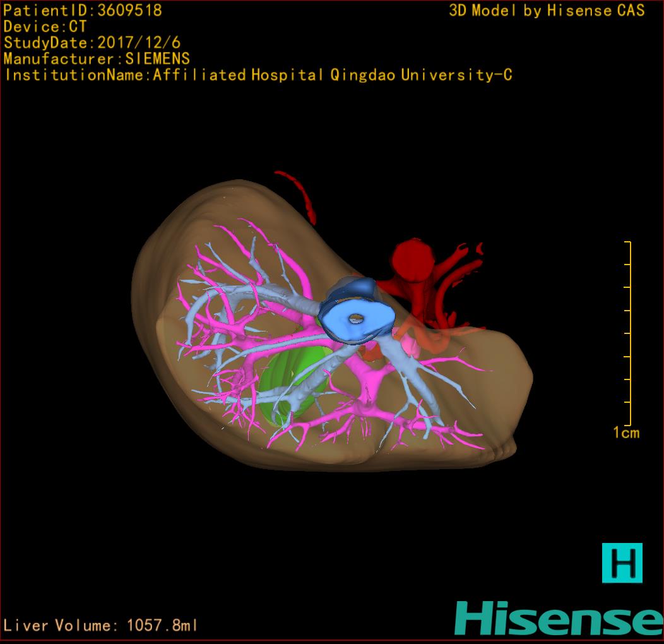
Task: Click the Liver Volume: 1057.8ml readout
Action: (x=101, y=626)
